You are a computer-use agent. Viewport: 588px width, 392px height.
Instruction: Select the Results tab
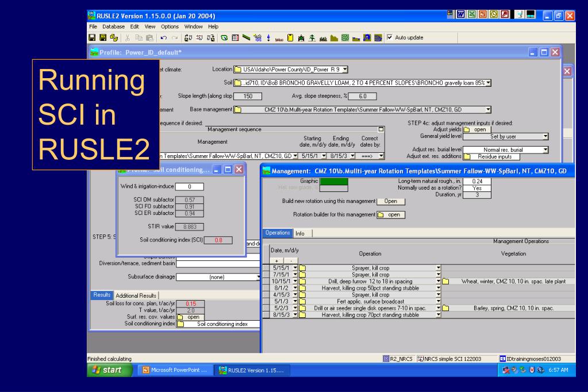coord(102,295)
